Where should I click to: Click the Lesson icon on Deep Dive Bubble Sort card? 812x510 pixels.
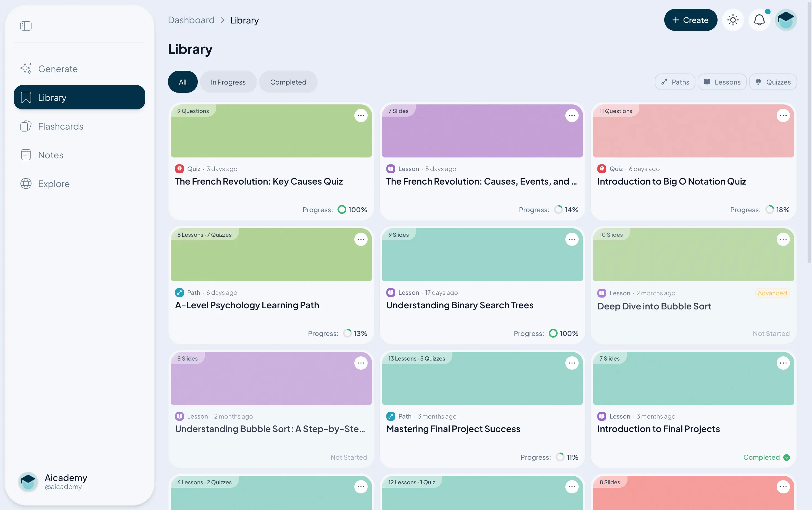(602, 293)
